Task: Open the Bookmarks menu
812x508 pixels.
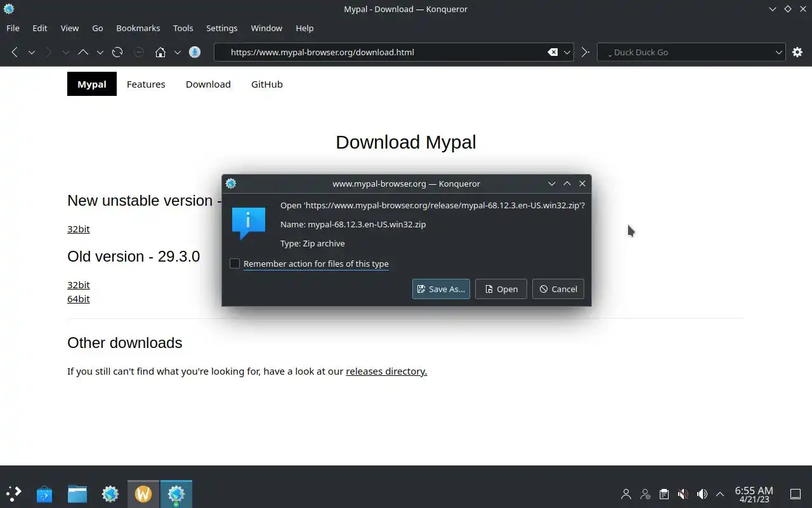Action: (138, 28)
